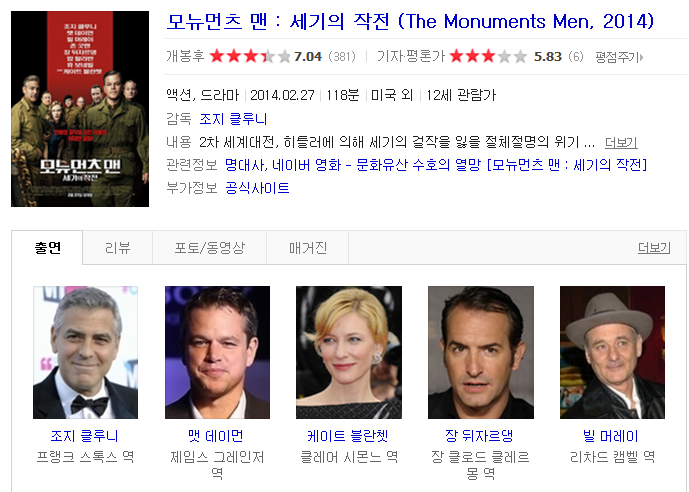Image resolution: width=689 pixels, height=492 pixels.
Task: Switch to the 포토/동영상 tab
Action: [209, 248]
